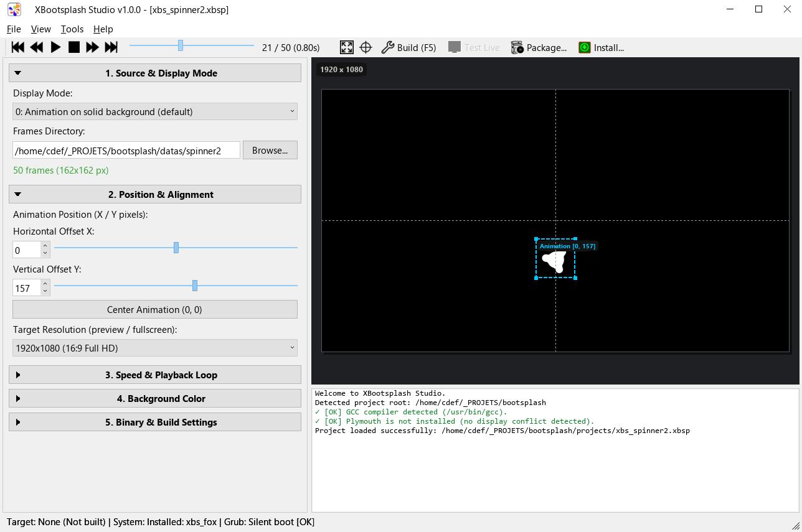
Task: Open the Tools menu
Action: pyautogui.click(x=72, y=29)
